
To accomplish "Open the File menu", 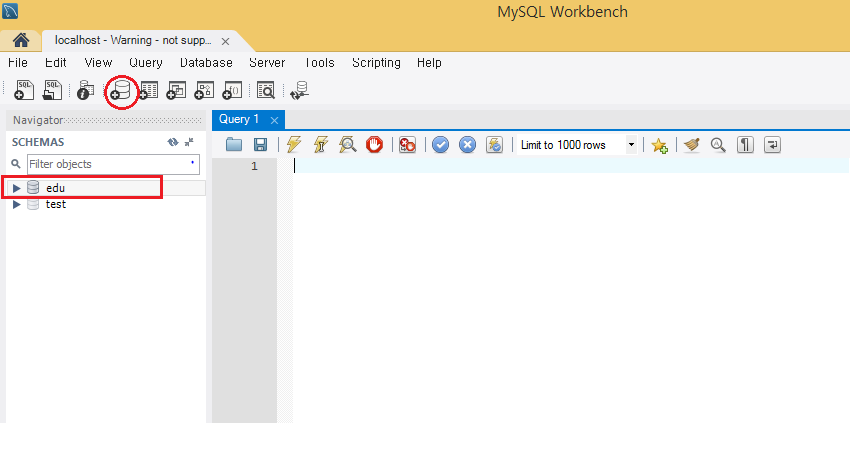I will click(18, 63).
